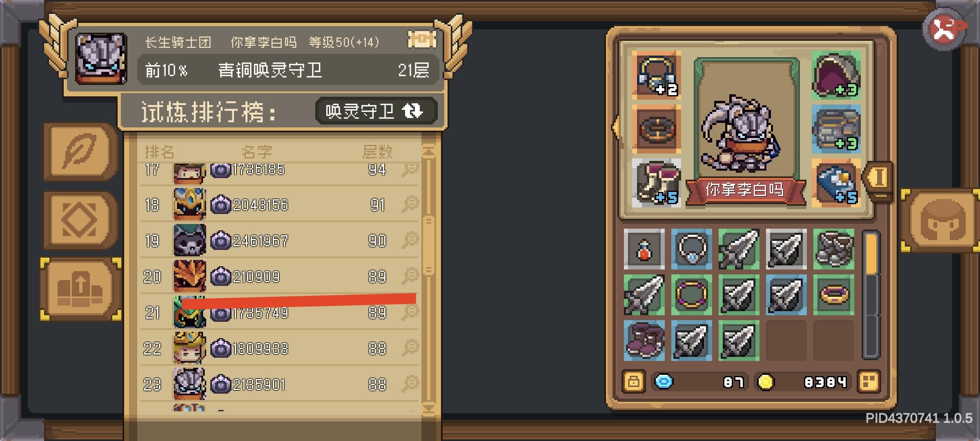Expand the equipment panel left arrow
Viewport: 980px width, 441px height.
[615, 127]
